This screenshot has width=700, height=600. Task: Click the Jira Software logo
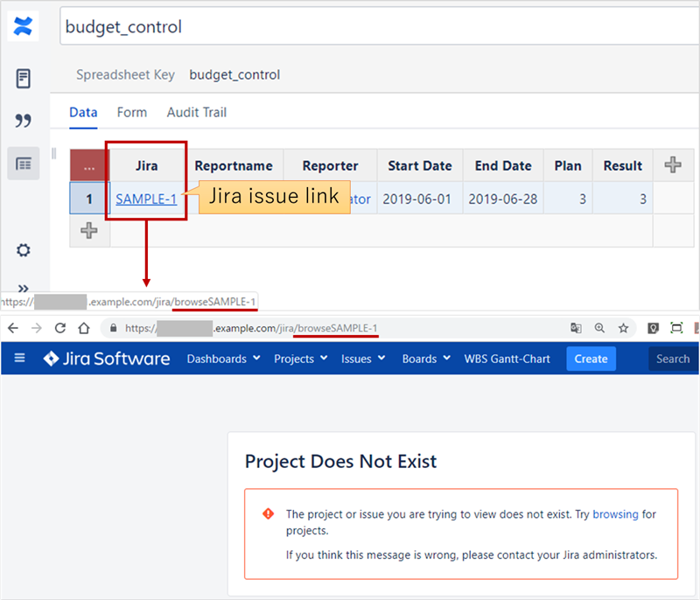click(x=106, y=359)
